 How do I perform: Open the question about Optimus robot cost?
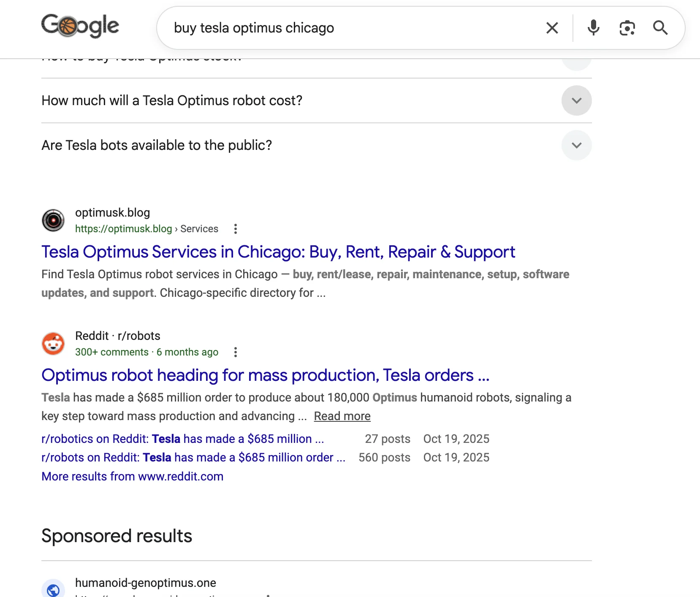[x=172, y=100]
